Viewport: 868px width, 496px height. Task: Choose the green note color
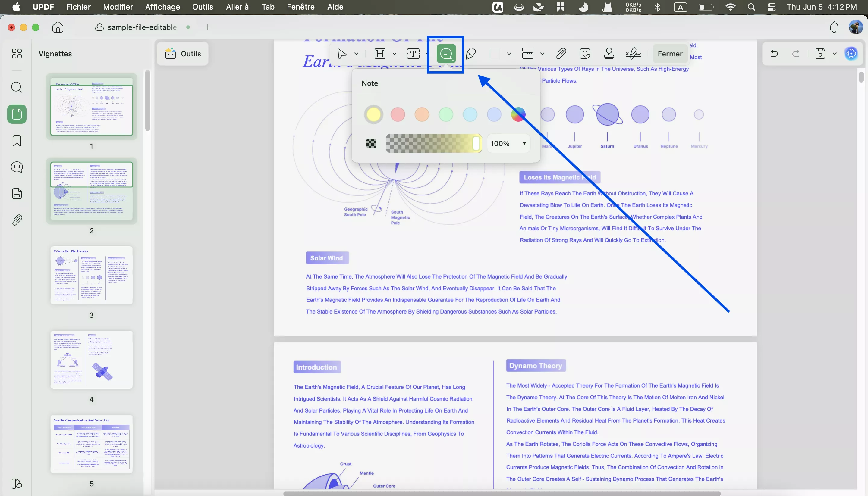coord(446,114)
